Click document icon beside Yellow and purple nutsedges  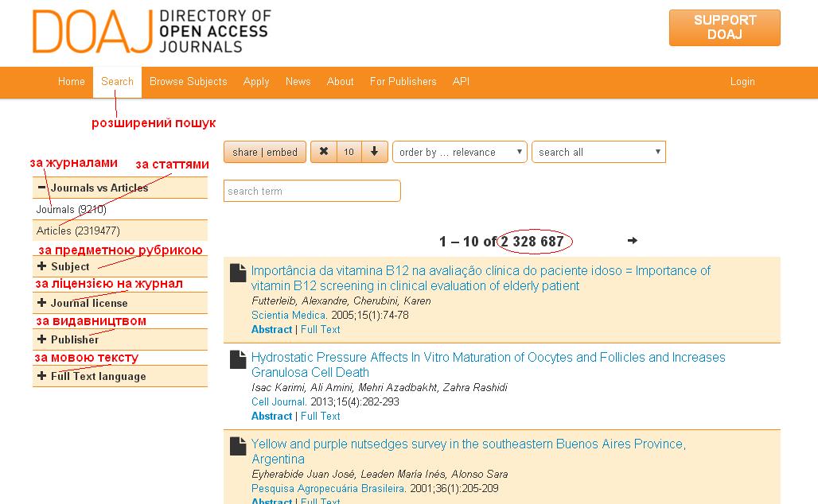[x=237, y=447]
